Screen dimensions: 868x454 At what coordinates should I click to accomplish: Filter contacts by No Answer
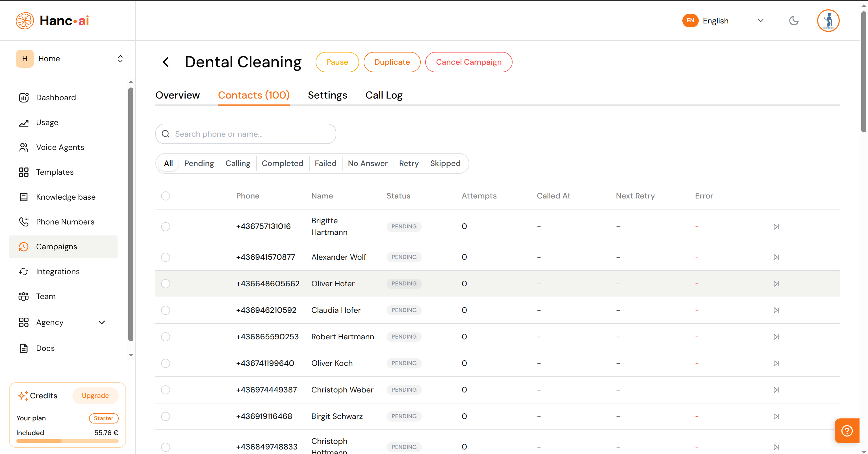click(368, 163)
